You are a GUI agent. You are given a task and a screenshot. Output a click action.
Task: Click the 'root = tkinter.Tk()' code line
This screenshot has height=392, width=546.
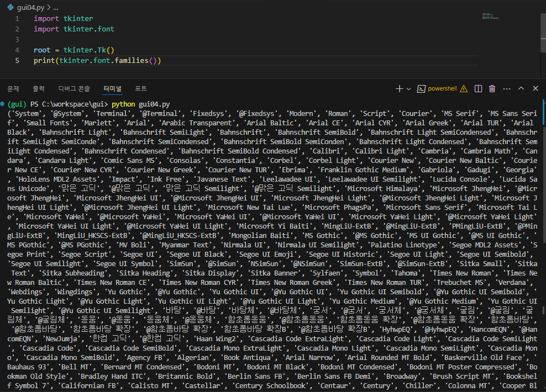click(x=74, y=50)
